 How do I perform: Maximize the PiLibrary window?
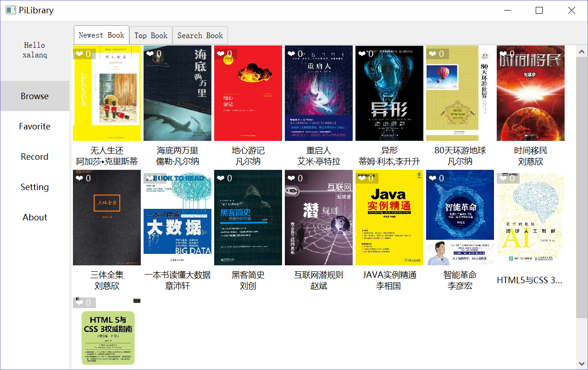pyautogui.click(x=539, y=10)
